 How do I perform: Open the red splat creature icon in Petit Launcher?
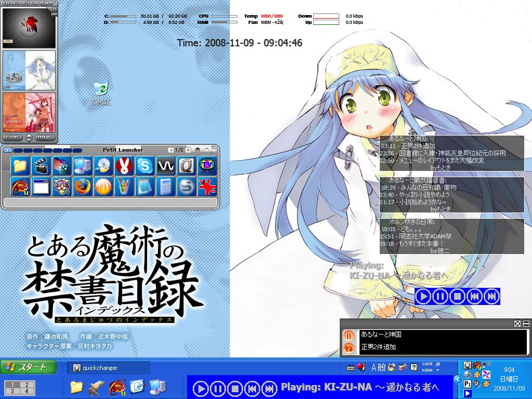(x=207, y=187)
